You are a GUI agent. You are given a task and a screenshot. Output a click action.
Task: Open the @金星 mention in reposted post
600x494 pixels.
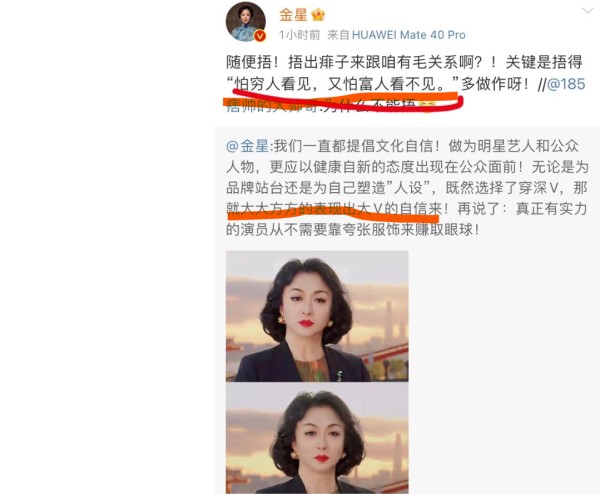pyautogui.click(x=248, y=146)
